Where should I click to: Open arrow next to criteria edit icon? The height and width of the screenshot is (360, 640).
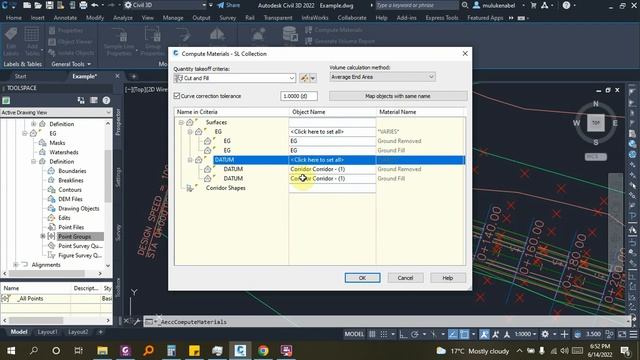(313, 78)
